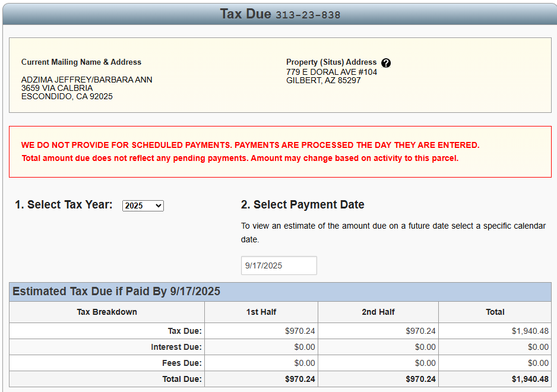
Task: Click the parcel number 313-23-838 in the title
Action: click(x=308, y=15)
